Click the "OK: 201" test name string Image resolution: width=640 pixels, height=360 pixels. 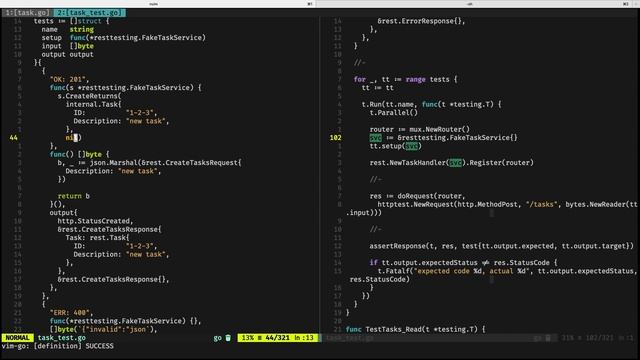(x=67, y=79)
